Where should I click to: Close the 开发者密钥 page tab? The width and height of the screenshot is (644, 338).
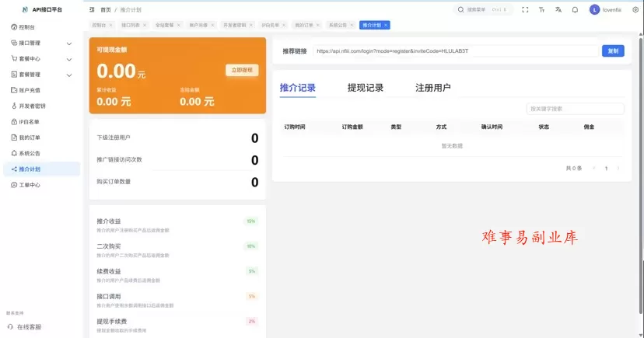[x=251, y=25]
